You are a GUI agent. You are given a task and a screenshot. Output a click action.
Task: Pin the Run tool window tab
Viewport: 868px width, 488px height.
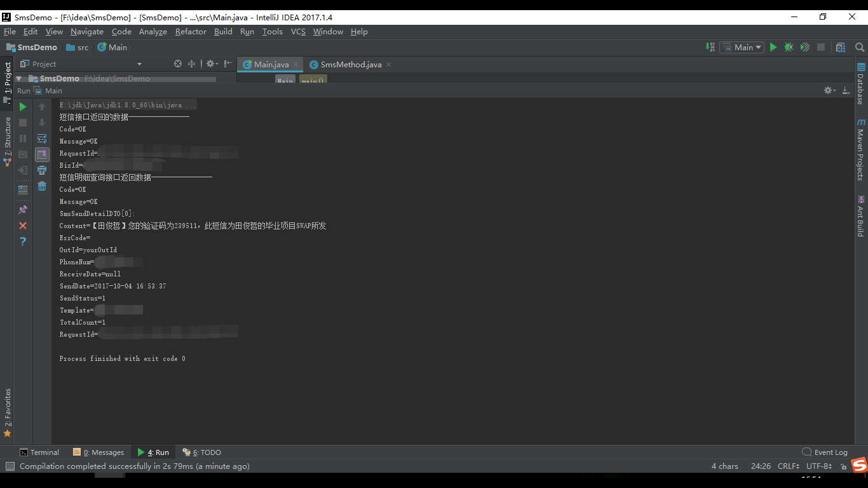coord(23,209)
